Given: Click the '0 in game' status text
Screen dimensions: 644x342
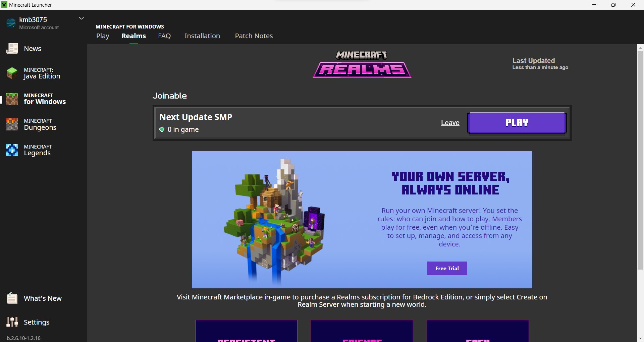Looking at the screenshot, I should 183,129.
